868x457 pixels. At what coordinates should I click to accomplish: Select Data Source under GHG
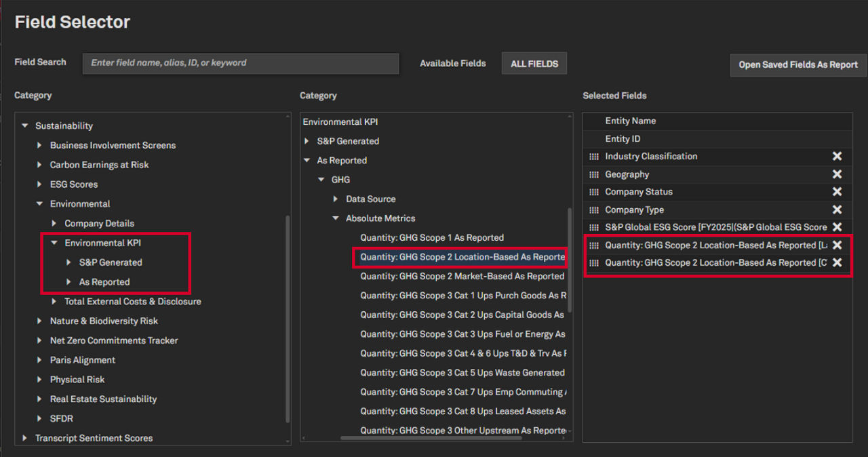pyautogui.click(x=371, y=199)
